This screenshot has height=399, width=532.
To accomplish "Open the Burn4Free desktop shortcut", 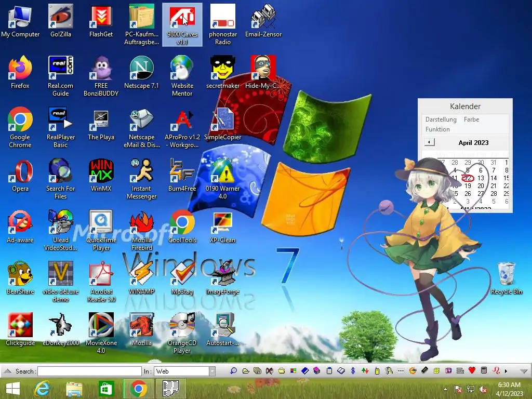I will click(182, 175).
